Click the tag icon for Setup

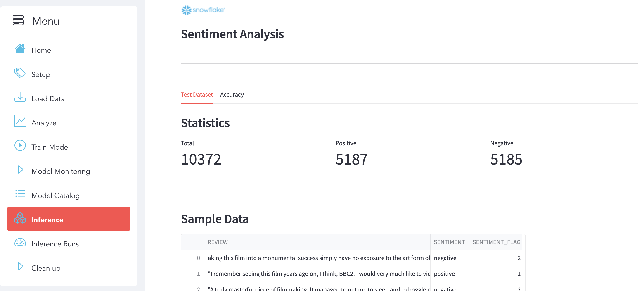coord(20,73)
